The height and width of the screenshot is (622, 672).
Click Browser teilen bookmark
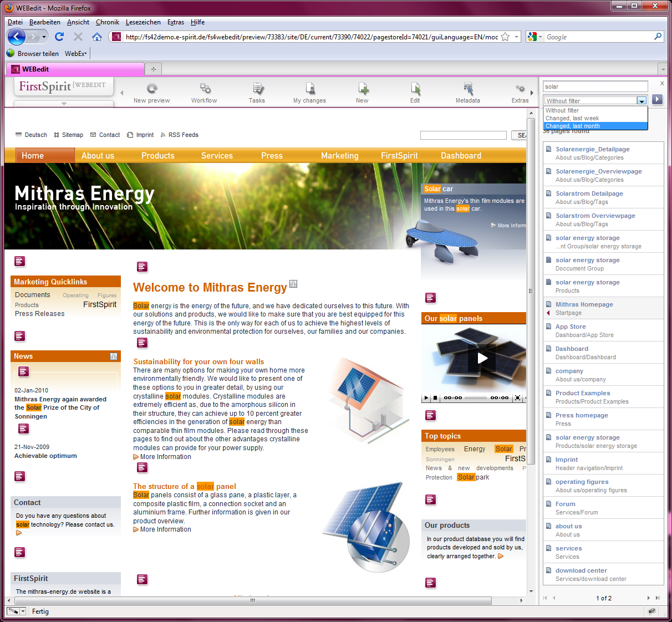[33, 54]
